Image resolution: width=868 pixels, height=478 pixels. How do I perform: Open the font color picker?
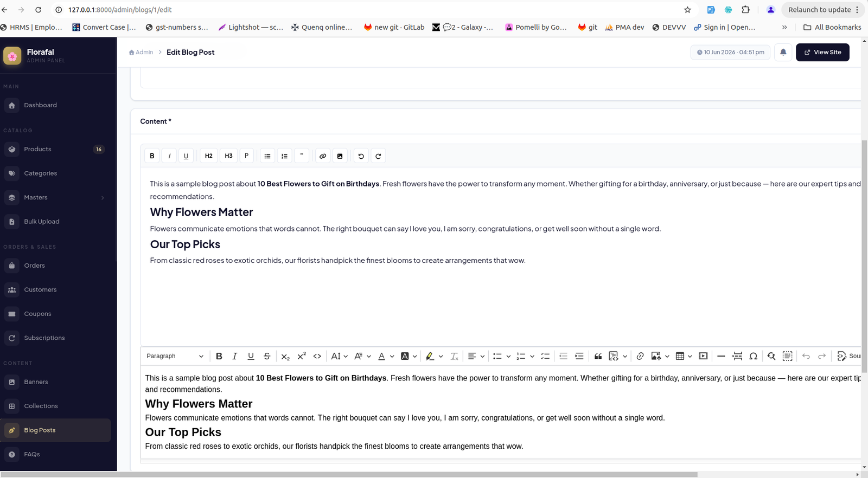(386, 356)
